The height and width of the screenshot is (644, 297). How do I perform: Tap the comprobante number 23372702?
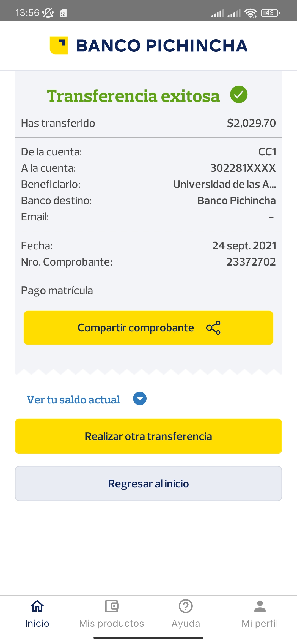pyautogui.click(x=251, y=262)
